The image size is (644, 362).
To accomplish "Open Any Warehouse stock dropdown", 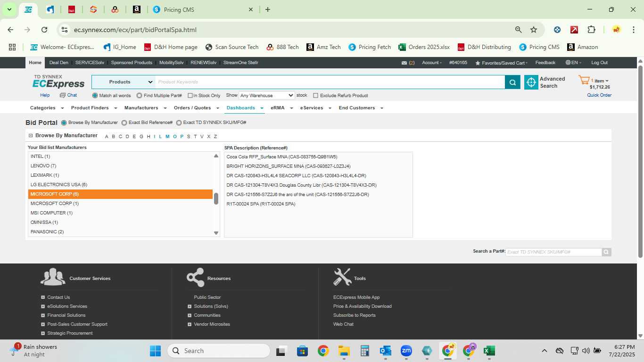I will click(267, 95).
